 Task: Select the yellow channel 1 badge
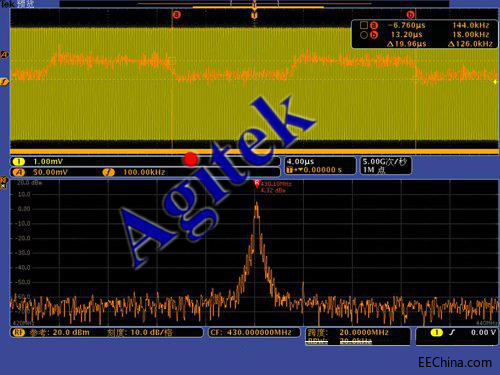(x=19, y=162)
